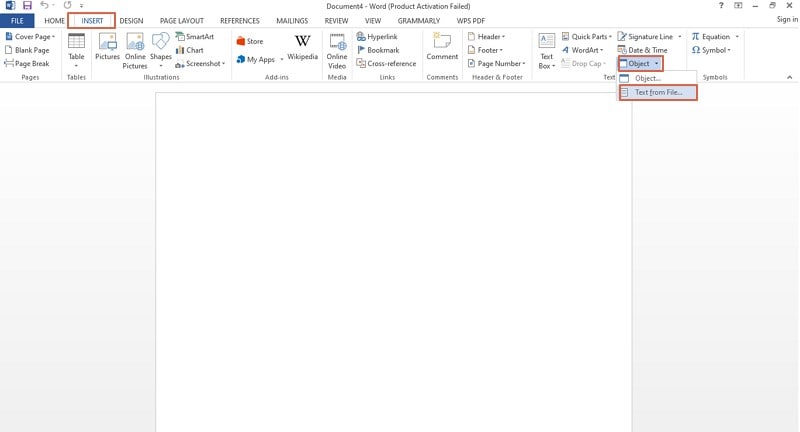Switch to the HOME tab
This screenshot has height=432, width=800.
pos(54,21)
